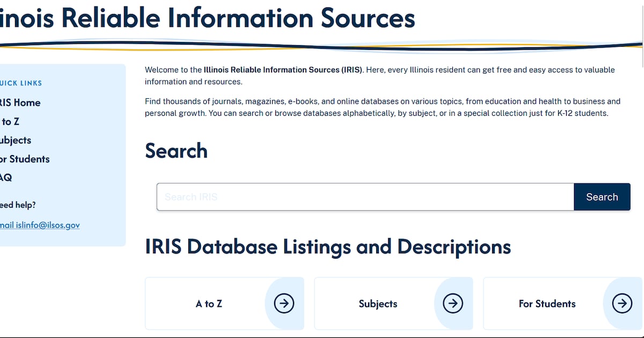The width and height of the screenshot is (644, 338).
Task: Open Subjects link in Quick Links sidebar
Action: (x=16, y=141)
